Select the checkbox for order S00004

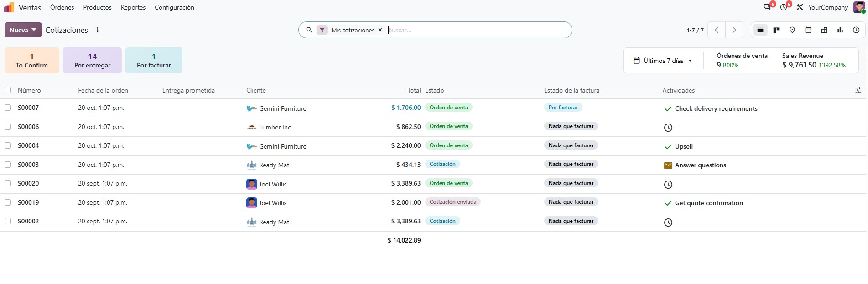[8, 145]
